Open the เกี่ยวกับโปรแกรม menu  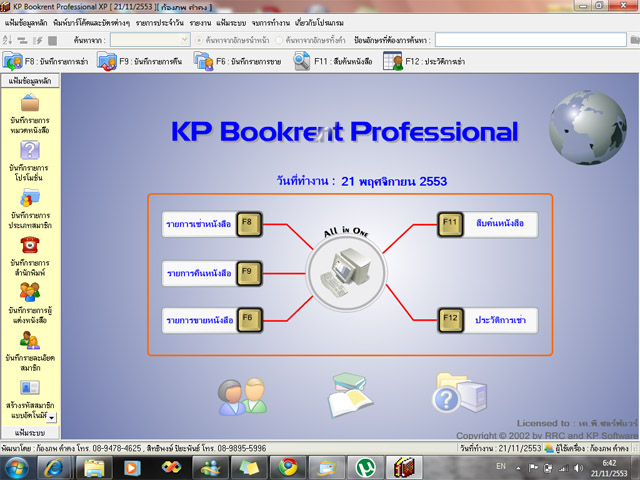(319, 23)
